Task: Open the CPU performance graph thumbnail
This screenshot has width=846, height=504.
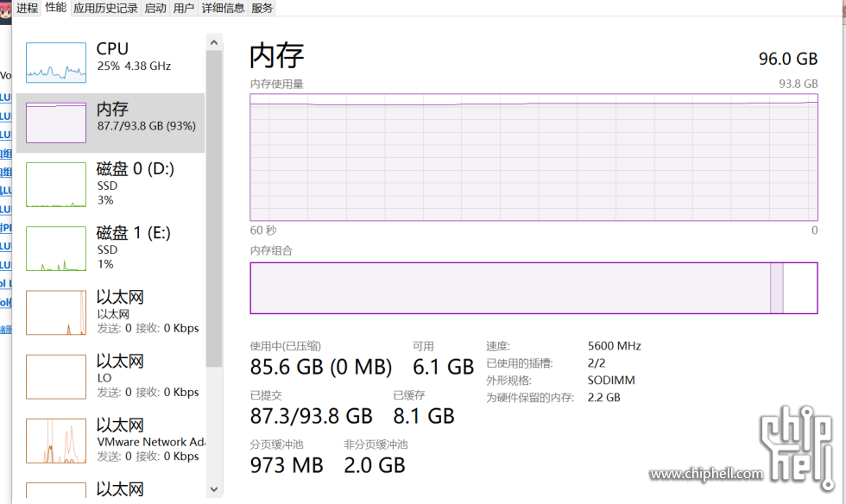Action: [56, 62]
